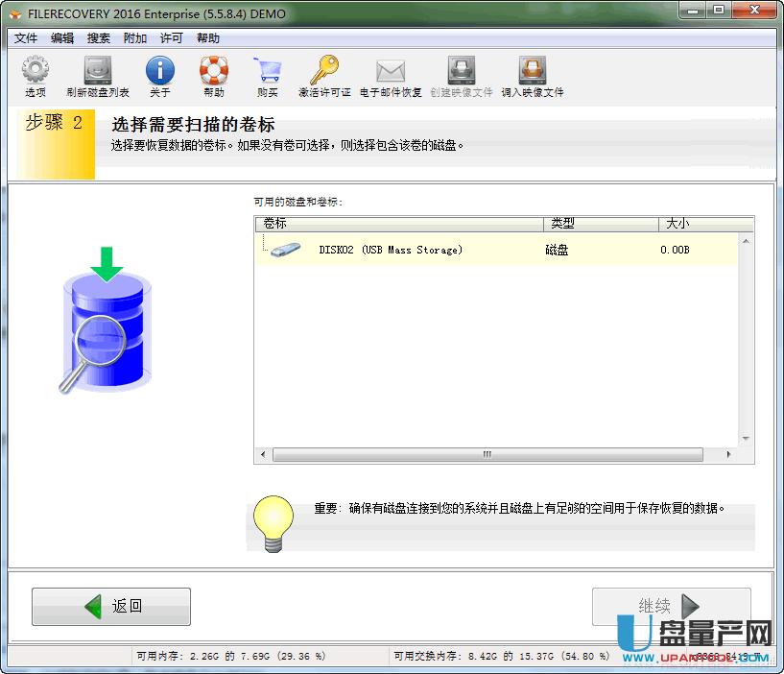Open the 搜索 menu
The width and height of the screenshot is (784, 674).
click(x=99, y=38)
